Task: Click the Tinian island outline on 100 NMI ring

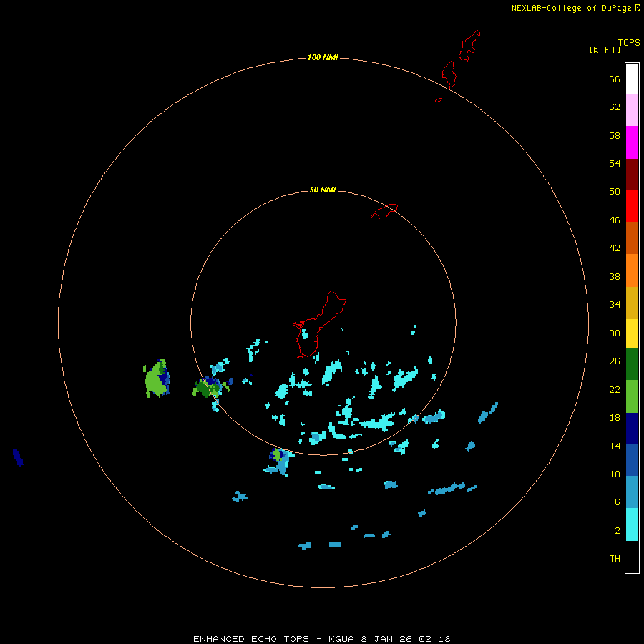Action: (x=449, y=74)
